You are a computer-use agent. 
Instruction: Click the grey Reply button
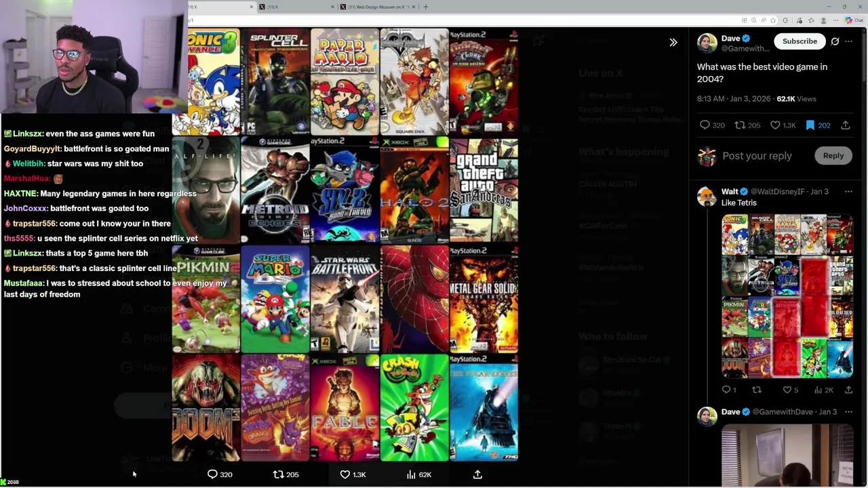[833, 156]
